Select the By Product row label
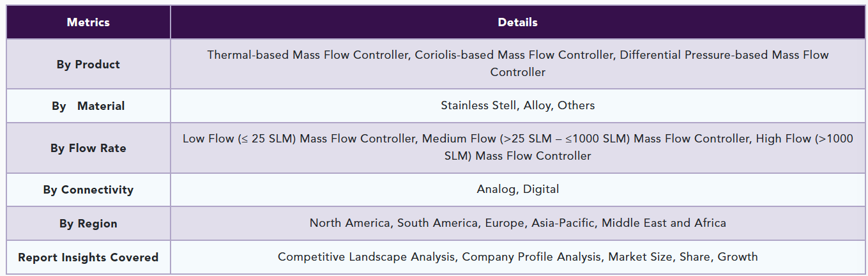The image size is (868, 276). (88, 64)
